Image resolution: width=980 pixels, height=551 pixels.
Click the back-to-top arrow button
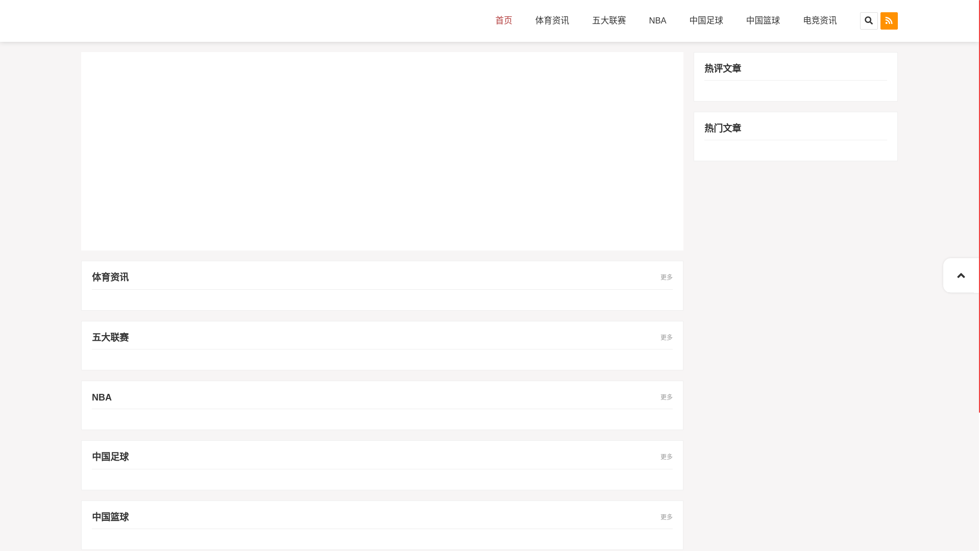click(x=961, y=275)
